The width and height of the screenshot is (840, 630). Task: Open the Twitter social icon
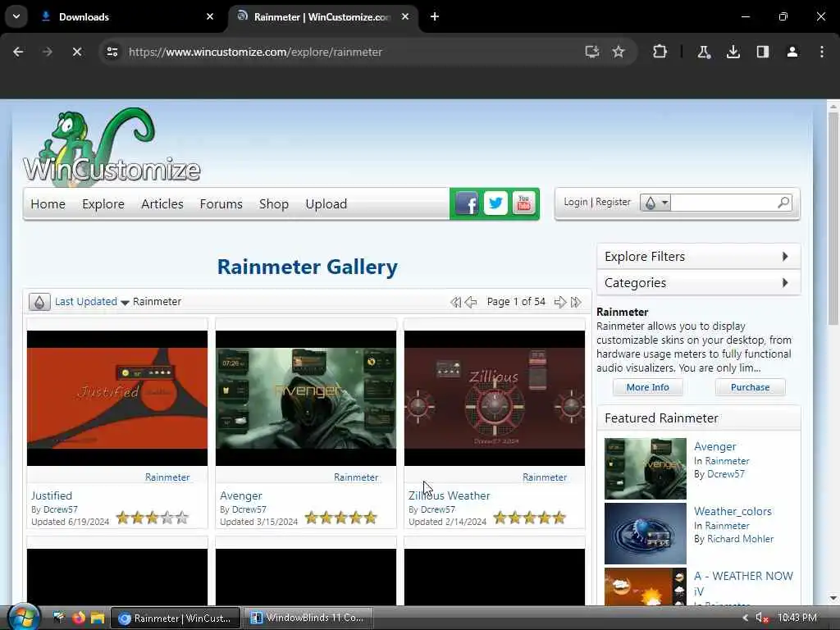(x=495, y=203)
